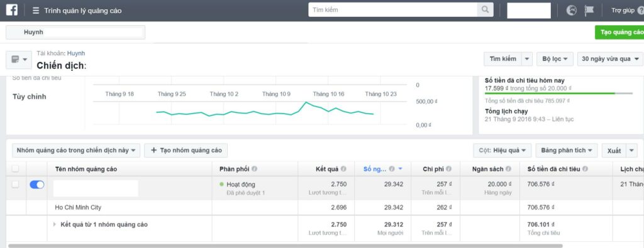The image size is (644, 248).
Task: Click the sort arrow on Số ng... column
Action: tap(401, 169)
